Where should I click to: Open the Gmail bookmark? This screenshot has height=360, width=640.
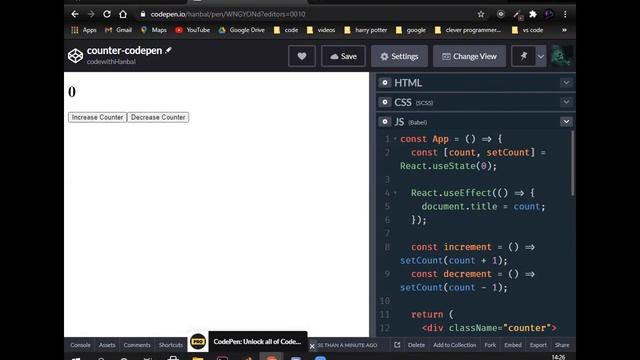(118, 30)
